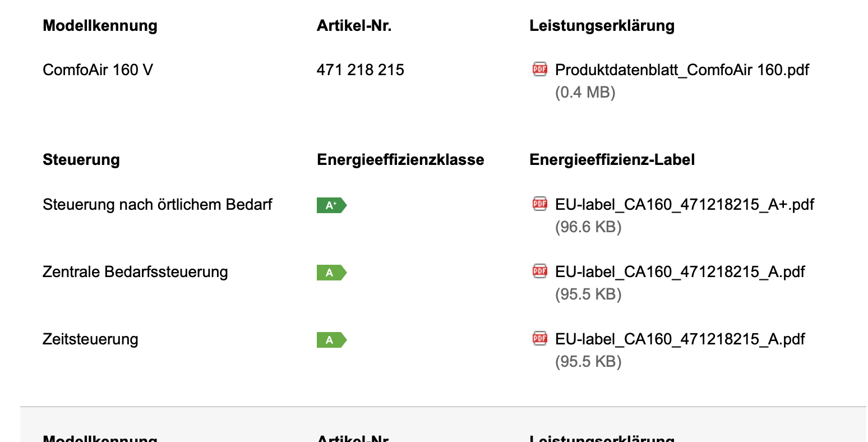Click the PDF icon beside Produktdatenblatt_ComfoAir 160.pdf
The width and height of the screenshot is (868, 442).
(x=539, y=69)
